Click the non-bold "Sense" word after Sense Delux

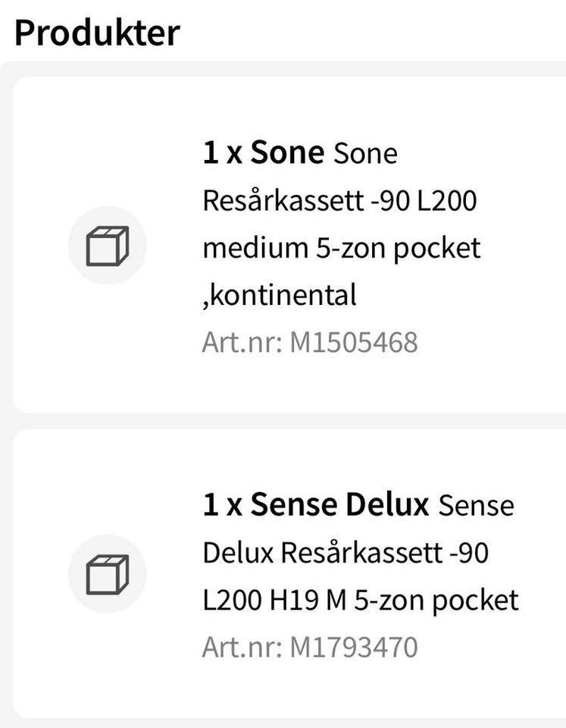point(476,505)
